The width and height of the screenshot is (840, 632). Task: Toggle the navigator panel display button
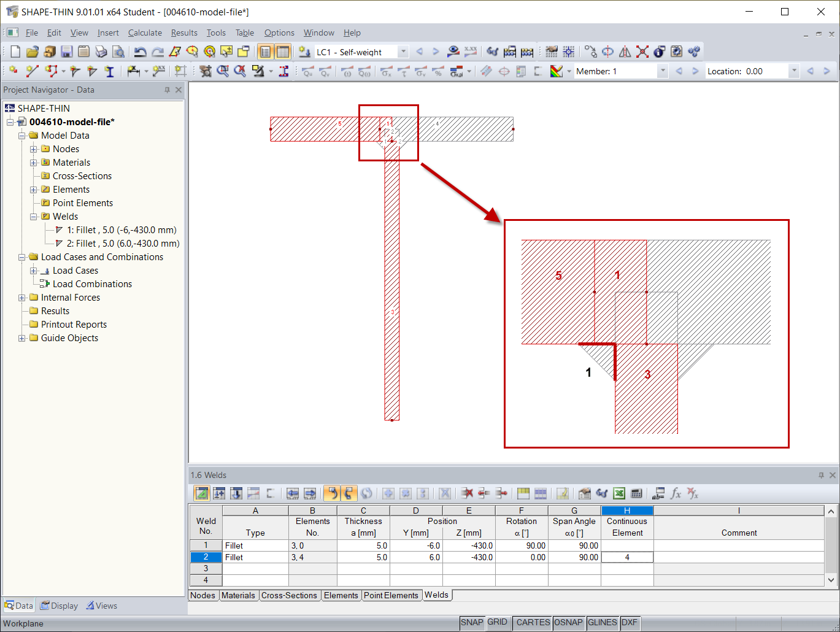point(265,52)
